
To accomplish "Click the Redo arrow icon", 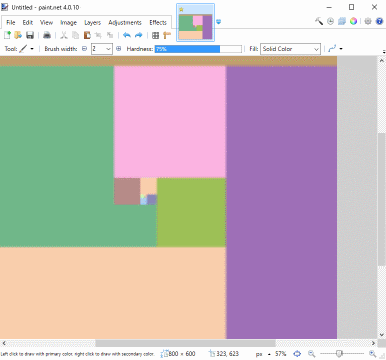I will tap(139, 35).
